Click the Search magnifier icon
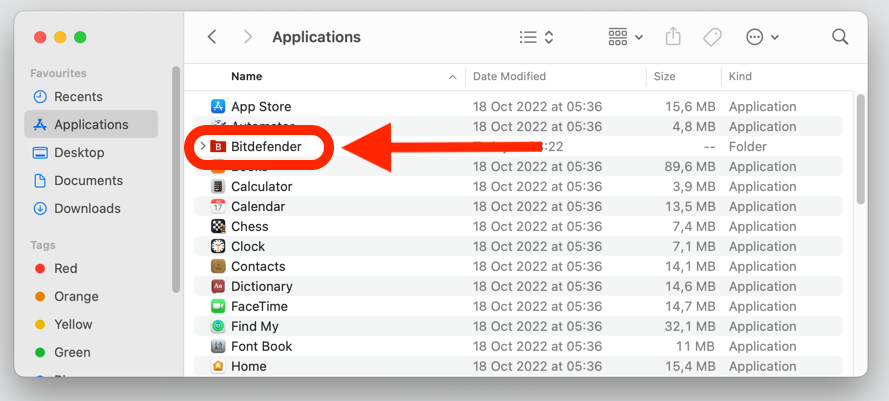 (x=840, y=37)
